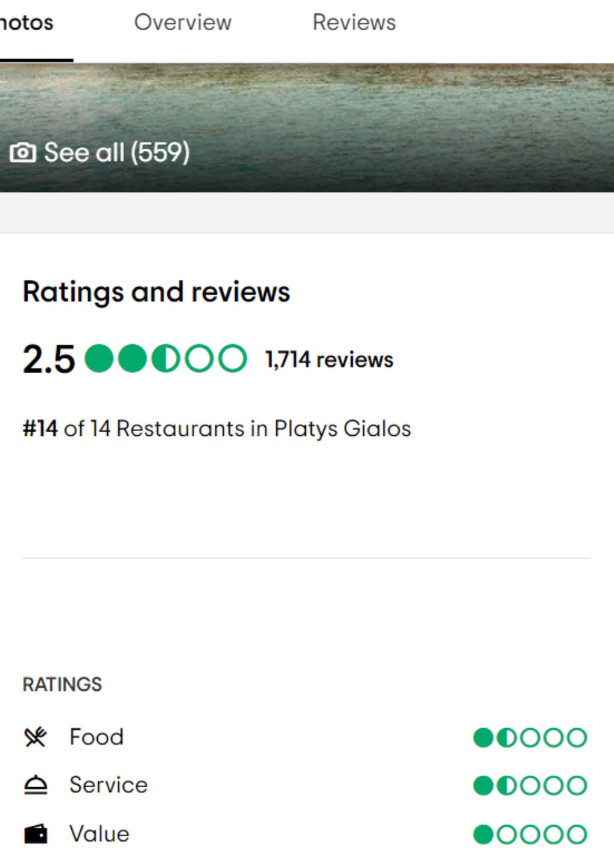Click the 2.5 overall rating score

coord(47,359)
